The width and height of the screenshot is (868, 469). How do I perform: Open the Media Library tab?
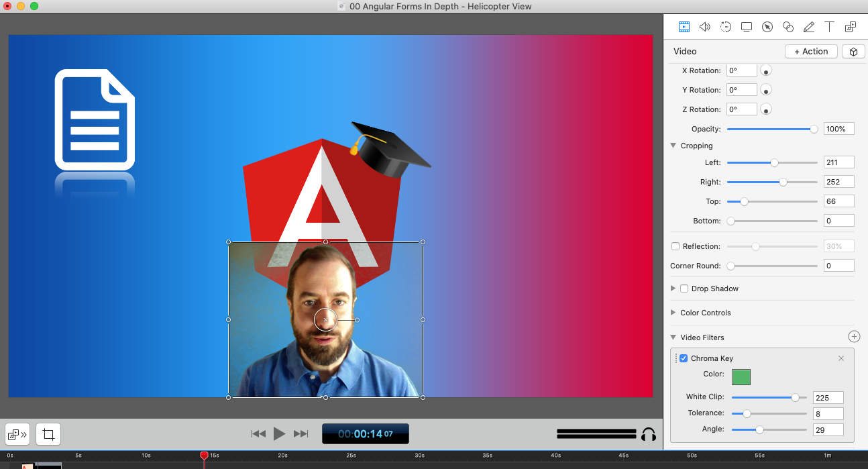pos(851,27)
